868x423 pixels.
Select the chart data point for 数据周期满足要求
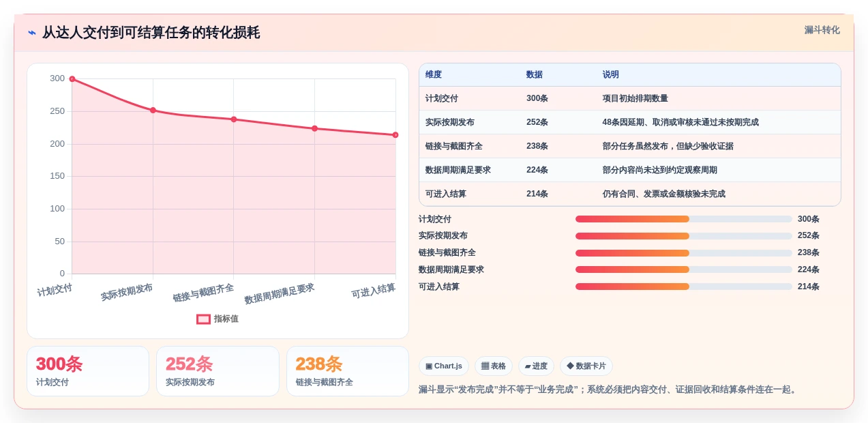pyautogui.click(x=314, y=128)
